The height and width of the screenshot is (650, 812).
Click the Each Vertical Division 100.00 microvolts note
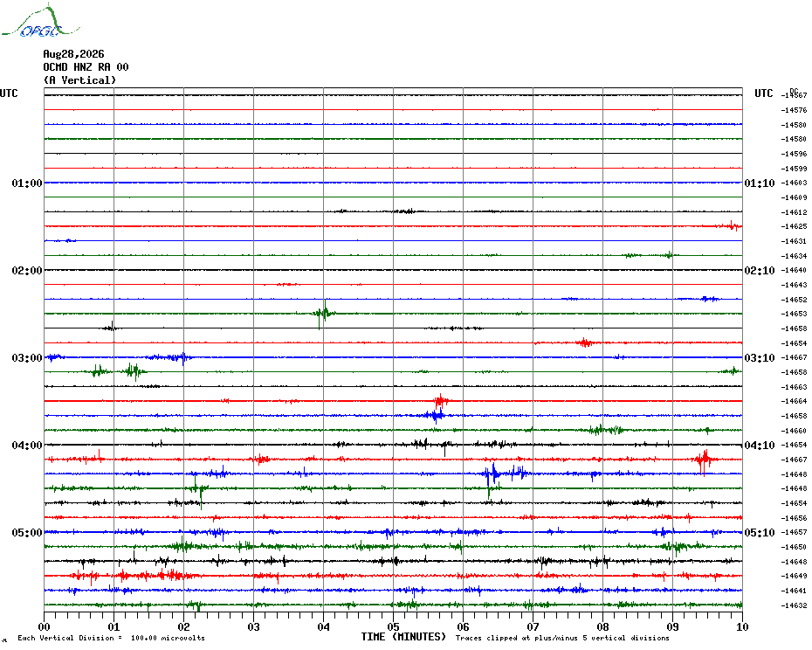tap(112, 638)
